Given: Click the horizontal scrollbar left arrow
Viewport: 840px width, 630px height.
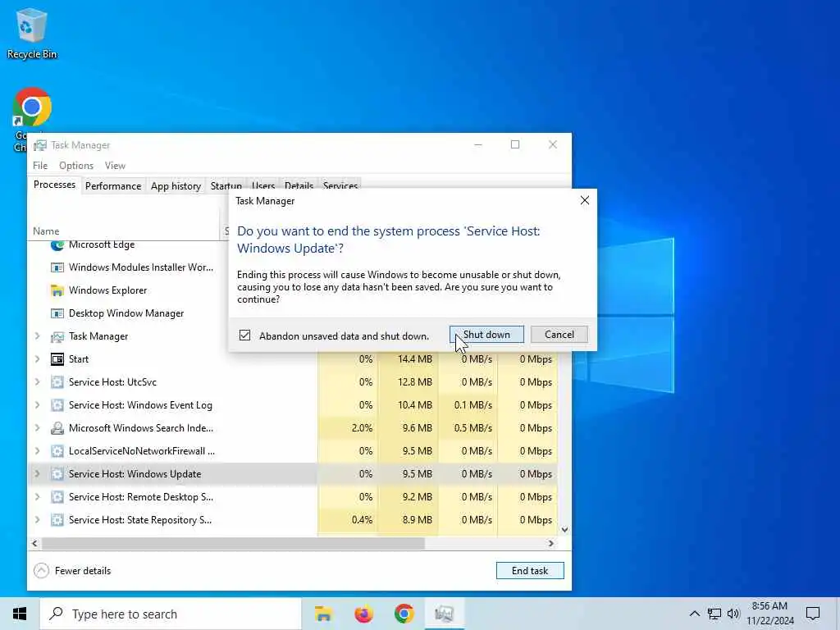Looking at the screenshot, I should click(x=34, y=543).
